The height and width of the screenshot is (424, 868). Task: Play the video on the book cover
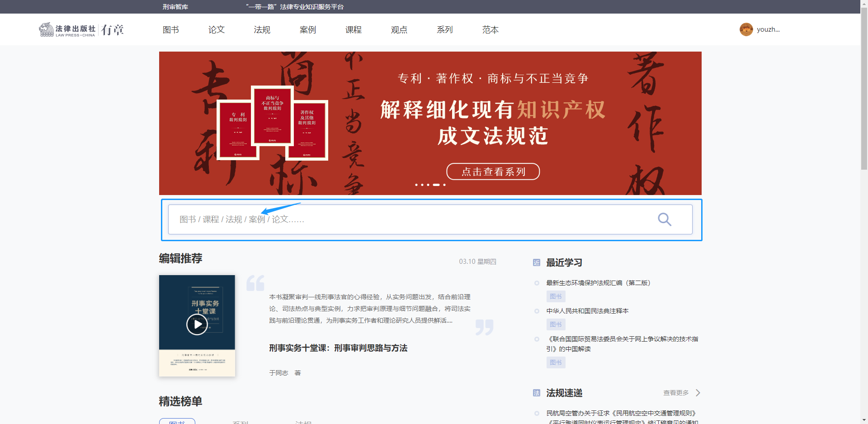(197, 324)
